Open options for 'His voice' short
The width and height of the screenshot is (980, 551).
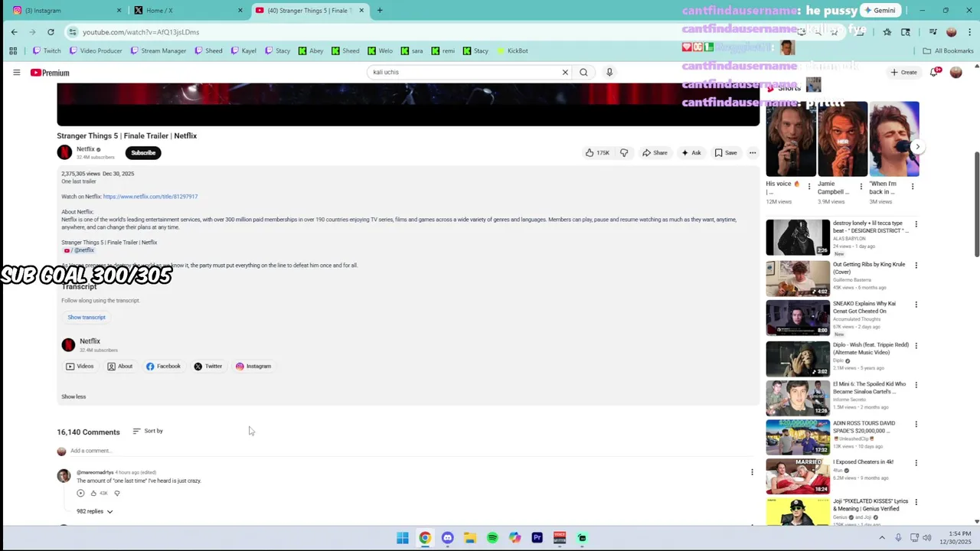click(x=809, y=186)
